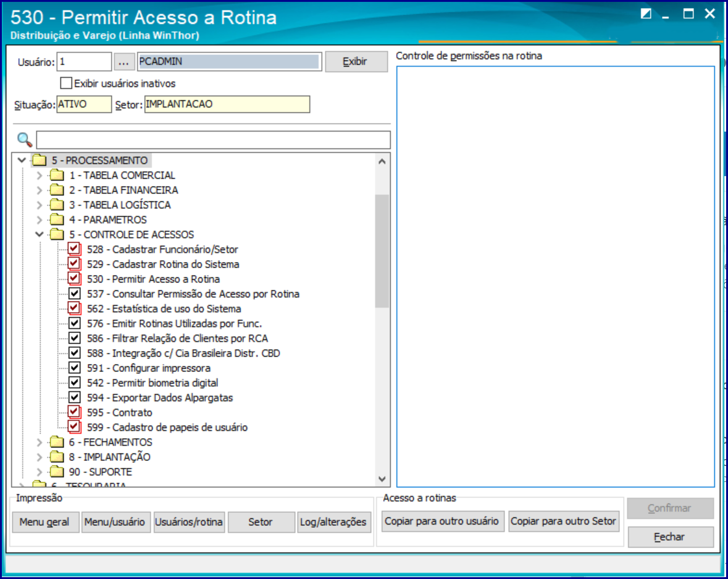Collapse 5 - CONTROLE DE ACESSOS node

click(40, 235)
